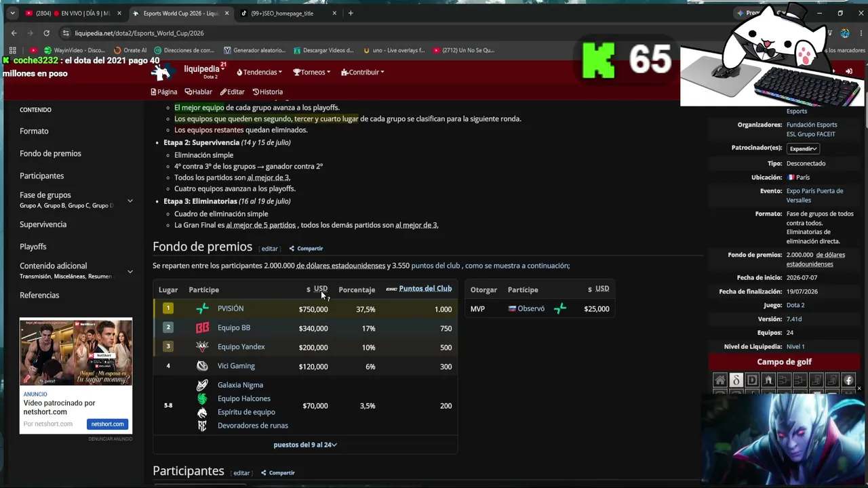Open the MVP player Observó link
Image resolution: width=868 pixels, height=488 pixels.
pyautogui.click(x=531, y=309)
